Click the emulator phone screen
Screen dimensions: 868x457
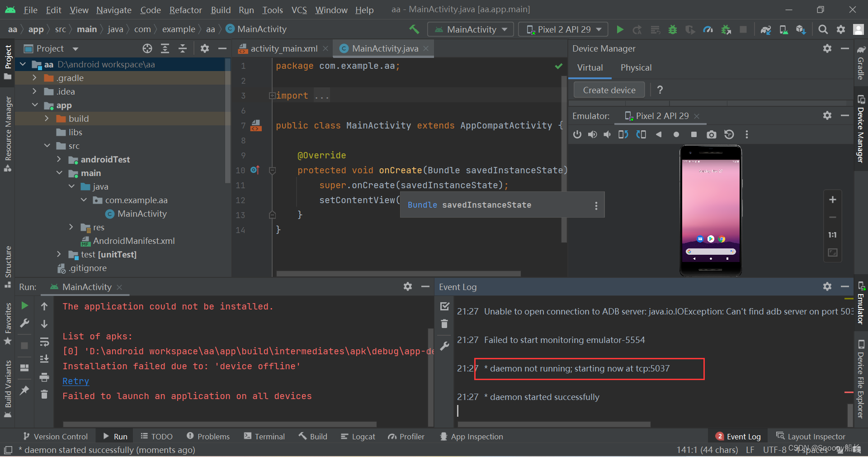tap(711, 210)
